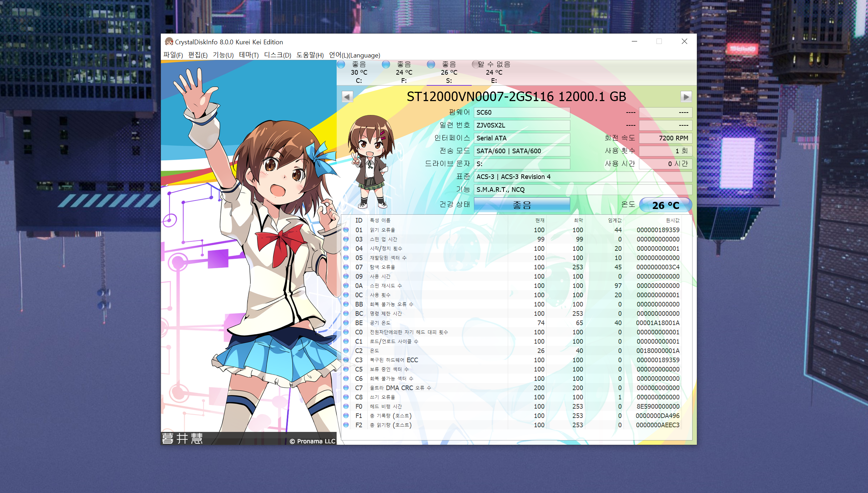
Task: Click the status orb for attribute 01
Action: coord(346,230)
